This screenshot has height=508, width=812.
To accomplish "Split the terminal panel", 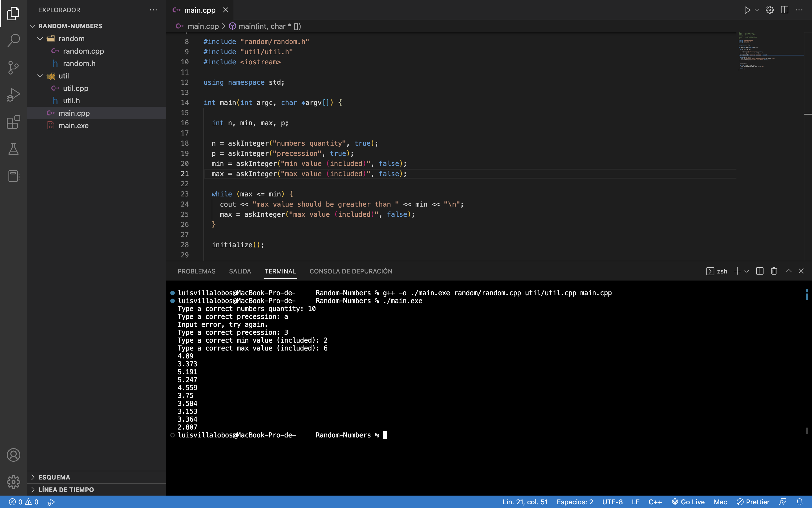I will pos(760,271).
